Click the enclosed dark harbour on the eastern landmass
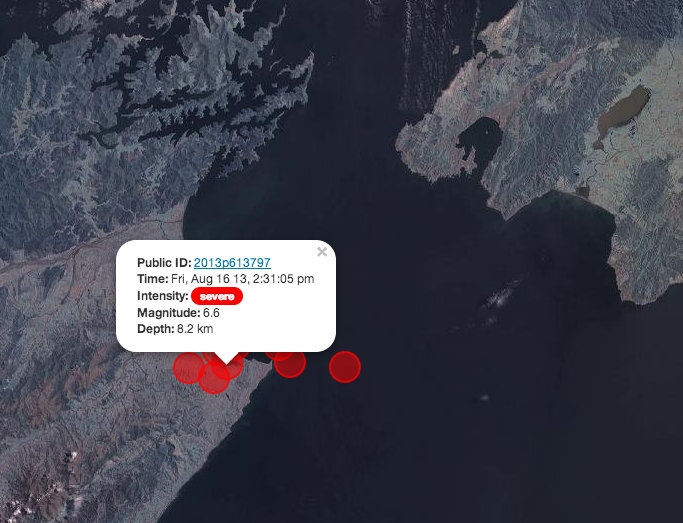This screenshot has width=683, height=523. point(480,140)
